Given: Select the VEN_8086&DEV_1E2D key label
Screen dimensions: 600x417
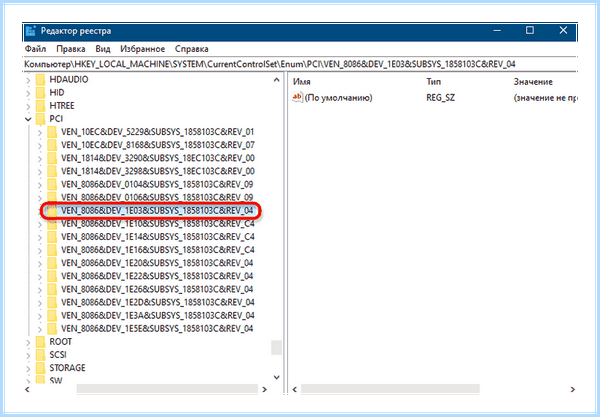Looking at the screenshot, I should (x=158, y=302).
